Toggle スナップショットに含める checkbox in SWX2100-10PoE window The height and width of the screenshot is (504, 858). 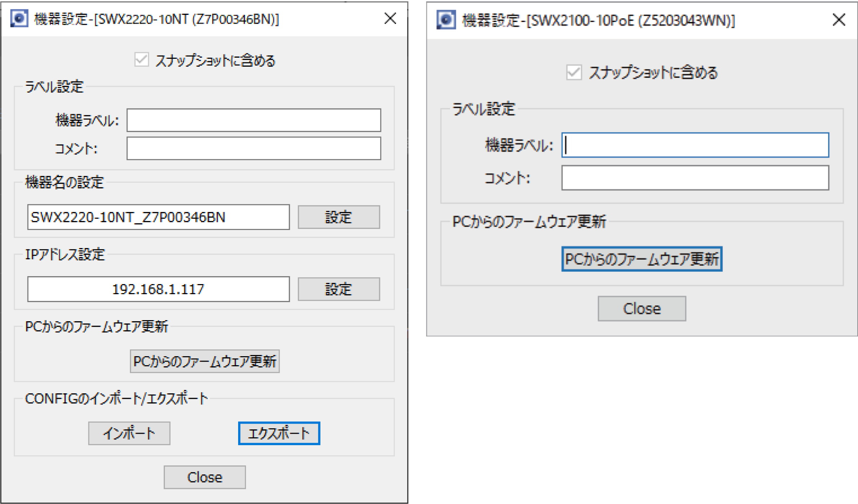(574, 72)
